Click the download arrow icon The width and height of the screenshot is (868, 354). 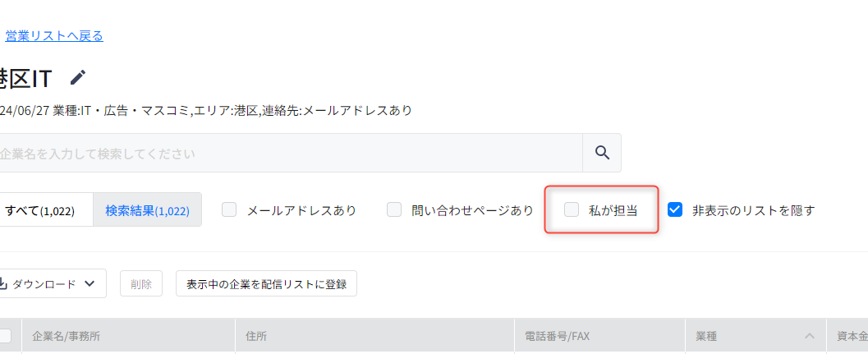point(2,283)
